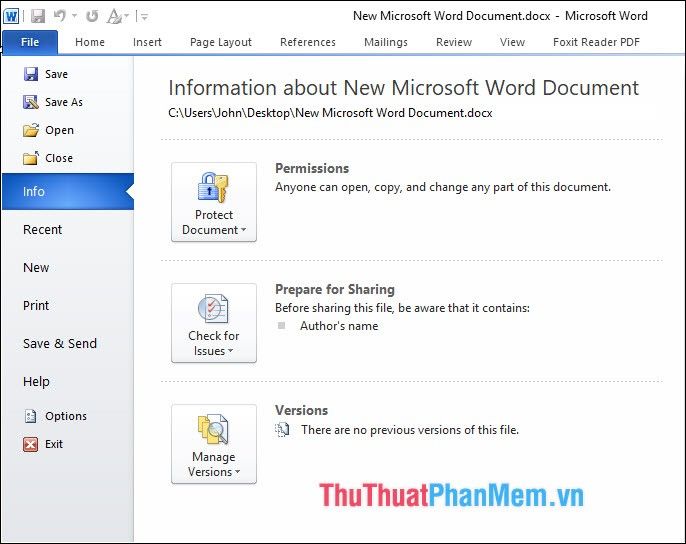Screen dimensions: 686x544
Task: Open the Recent documents section
Action: pos(42,229)
